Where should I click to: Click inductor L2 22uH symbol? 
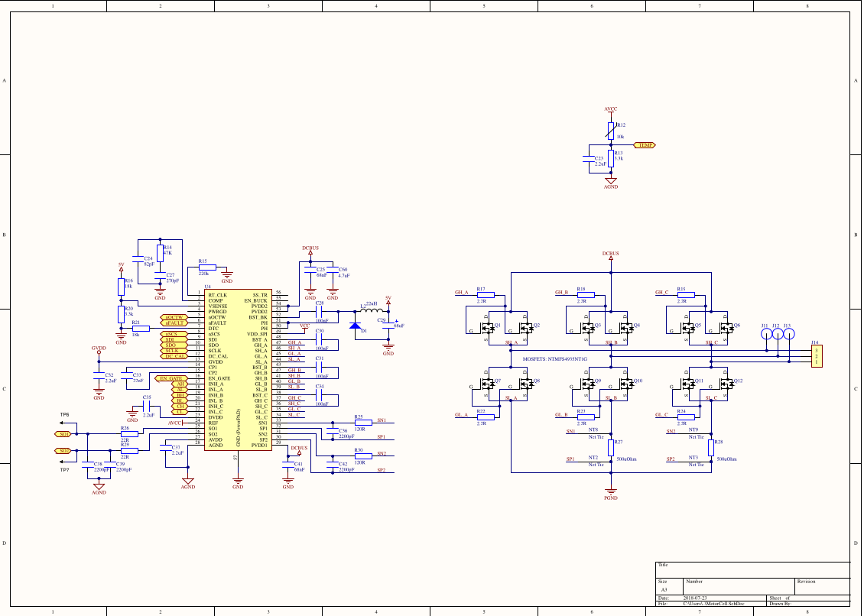tap(372, 310)
